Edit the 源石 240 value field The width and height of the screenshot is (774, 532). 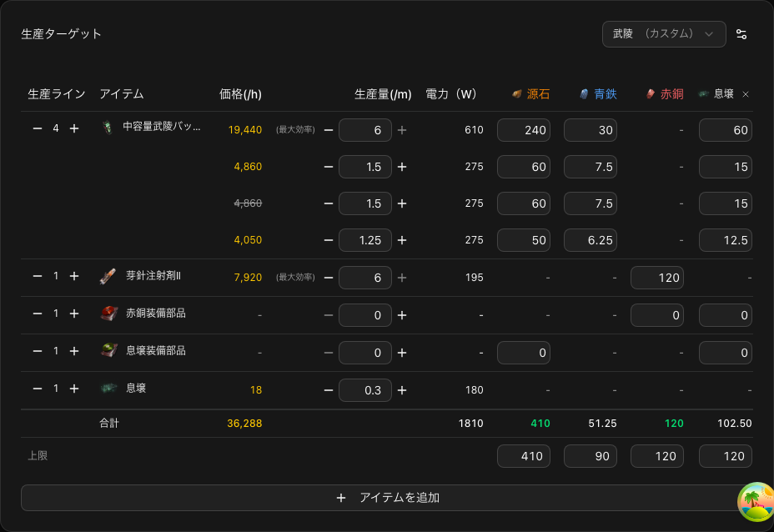tap(524, 130)
